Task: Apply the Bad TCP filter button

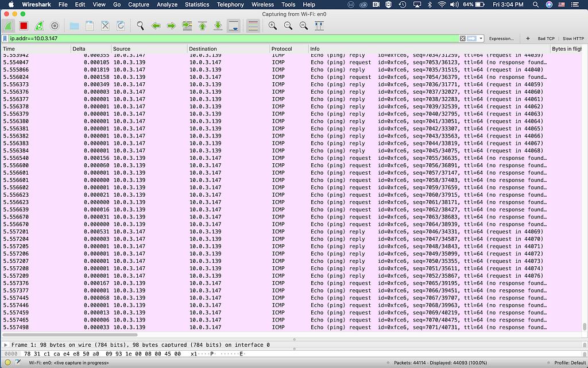Action: [546, 39]
